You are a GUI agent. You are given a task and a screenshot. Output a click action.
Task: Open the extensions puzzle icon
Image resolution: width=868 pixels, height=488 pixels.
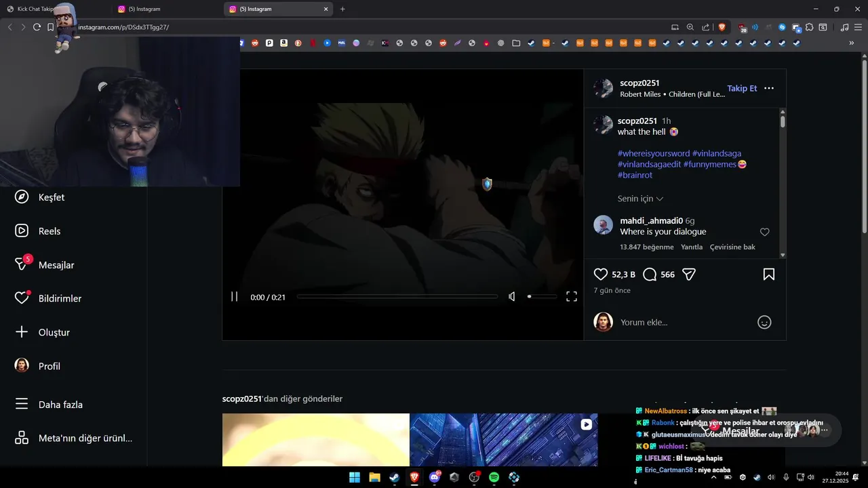point(809,27)
